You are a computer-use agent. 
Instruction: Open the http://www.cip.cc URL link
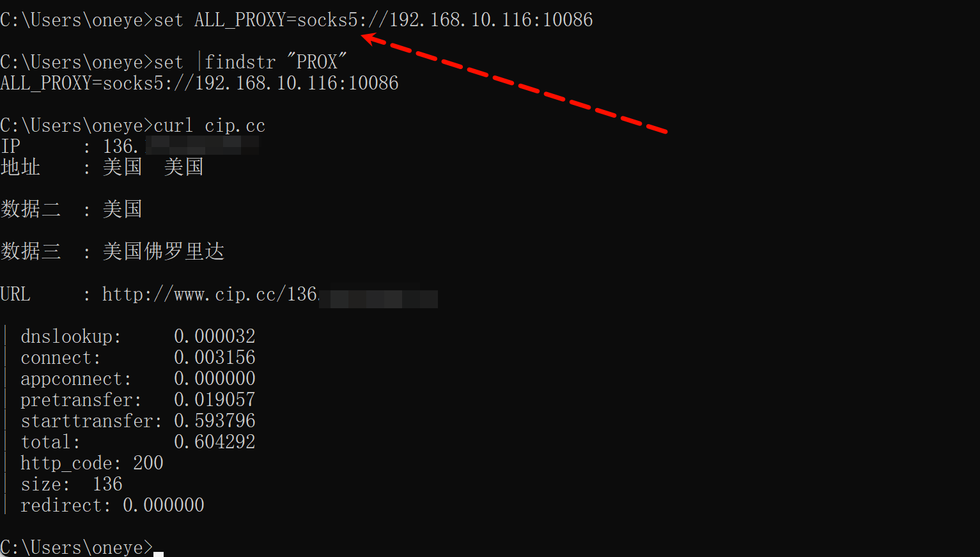[210, 294]
